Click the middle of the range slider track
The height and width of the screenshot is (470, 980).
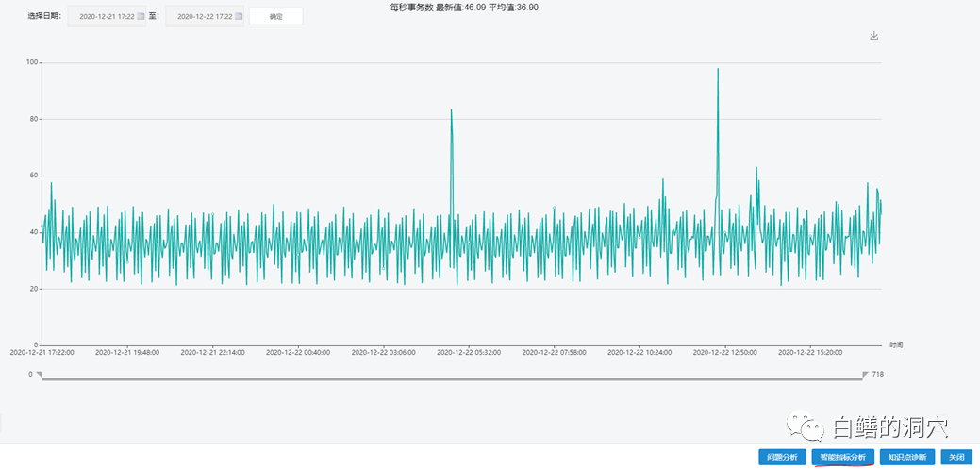click(x=452, y=376)
